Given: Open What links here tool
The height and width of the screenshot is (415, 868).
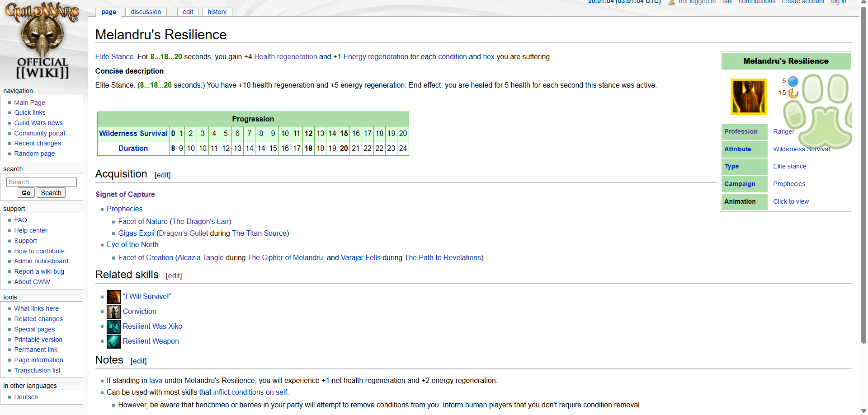Looking at the screenshot, I should click(x=37, y=308).
